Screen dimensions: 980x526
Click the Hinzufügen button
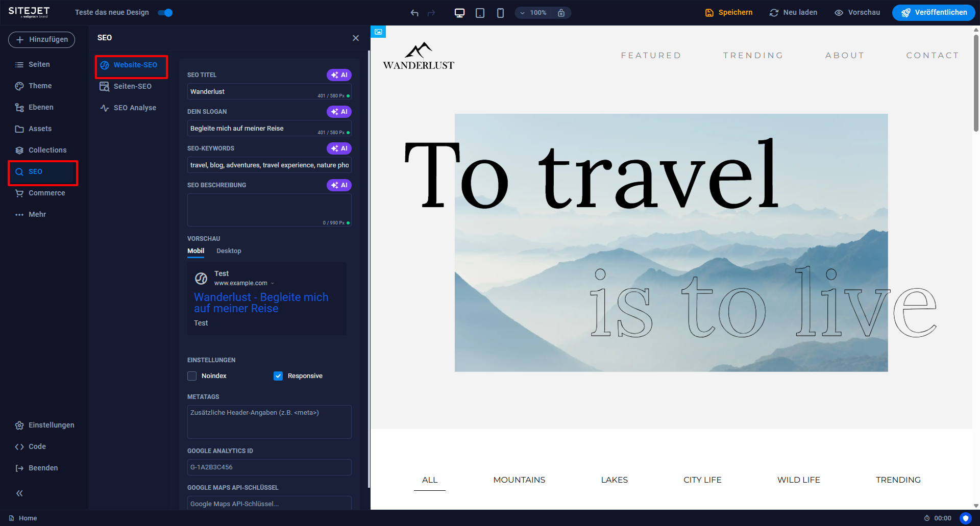tap(41, 39)
